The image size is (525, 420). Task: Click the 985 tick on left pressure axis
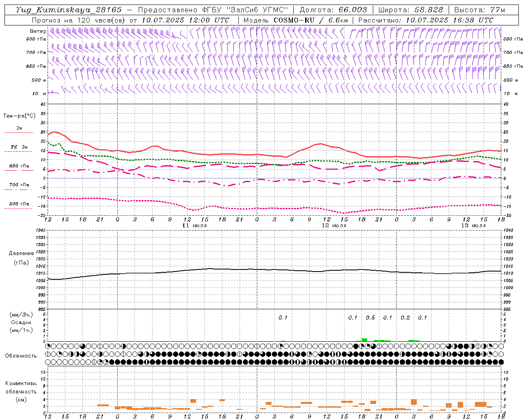[42, 309]
